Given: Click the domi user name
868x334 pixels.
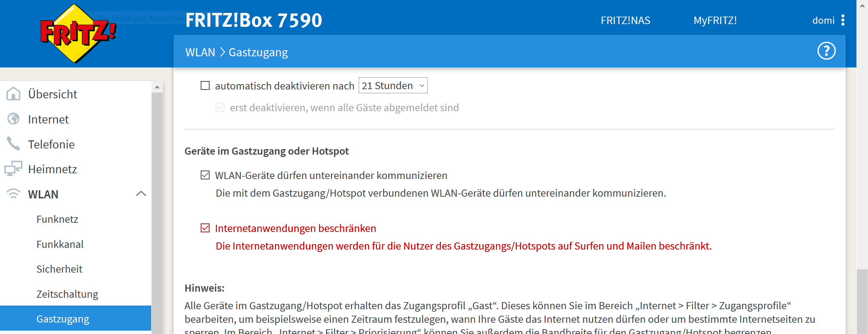Looking at the screenshot, I should point(823,20).
